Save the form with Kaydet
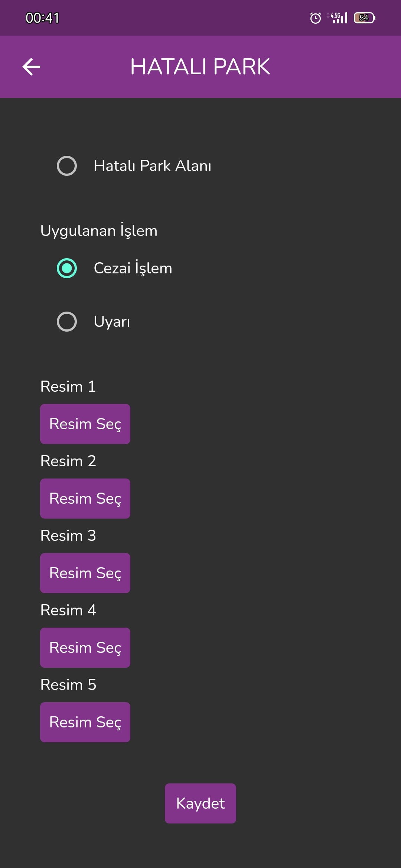Viewport: 401px width, 868px height. (200, 803)
